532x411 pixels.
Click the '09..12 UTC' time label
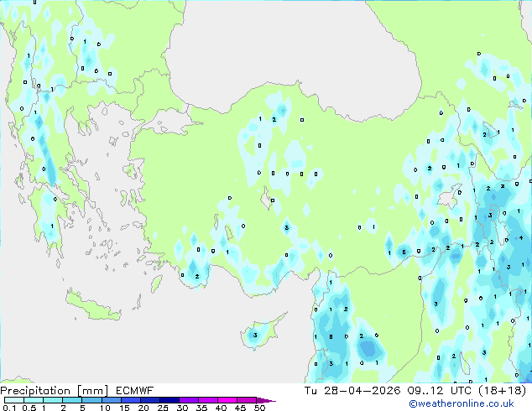[x=440, y=391]
